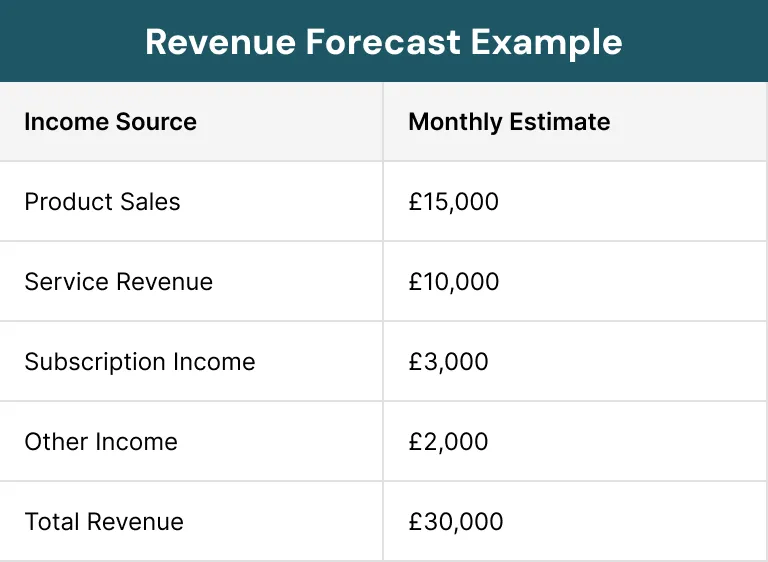This screenshot has height=562, width=768.
Task: Select the Service Revenue row label
Action: pyautogui.click(x=119, y=281)
